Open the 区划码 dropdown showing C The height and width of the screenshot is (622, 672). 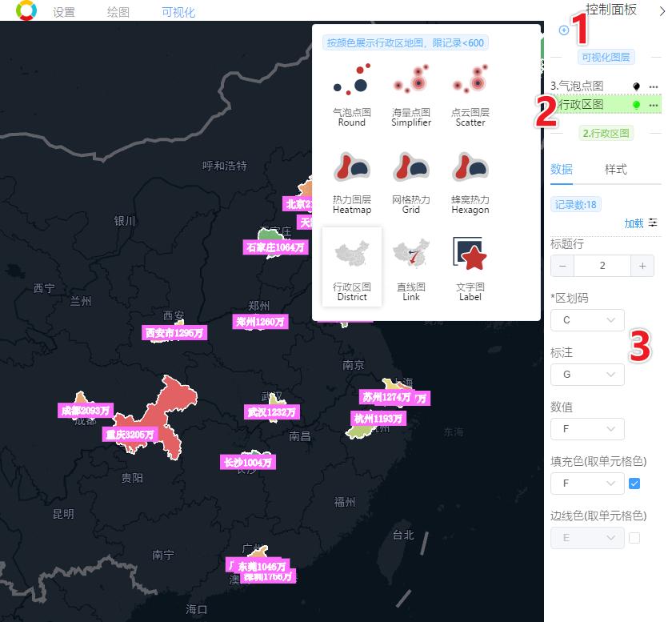[587, 319]
